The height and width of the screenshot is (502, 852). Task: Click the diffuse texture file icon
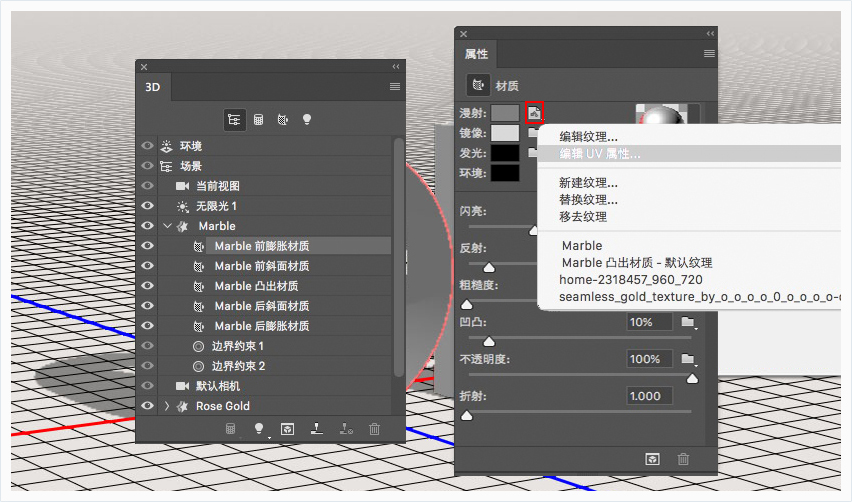point(535,112)
